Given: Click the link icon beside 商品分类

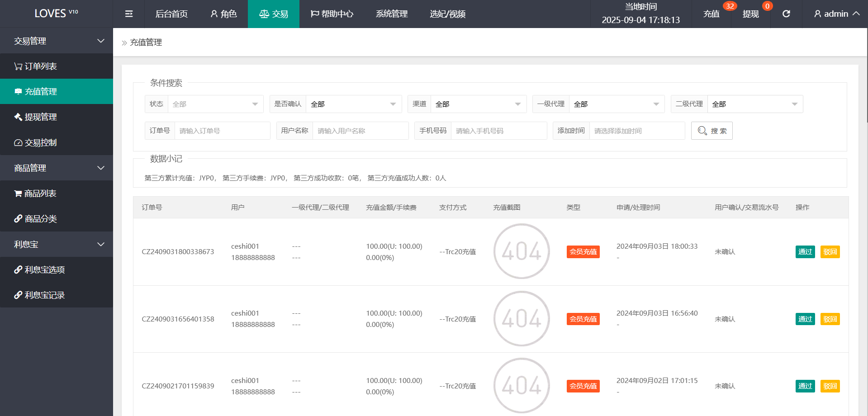Looking at the screenshot, I should pos(18,219).
